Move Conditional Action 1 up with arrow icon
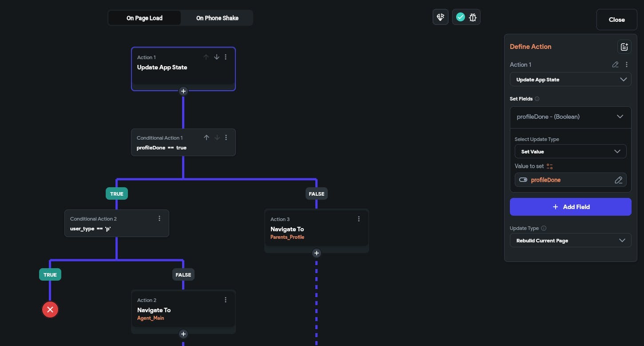 pos(206,137)
